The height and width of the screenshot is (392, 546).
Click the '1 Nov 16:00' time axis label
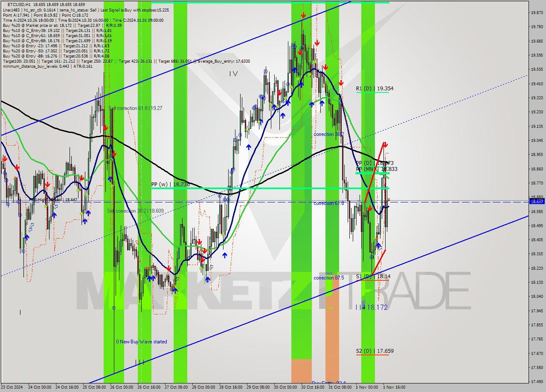point(394,387)
